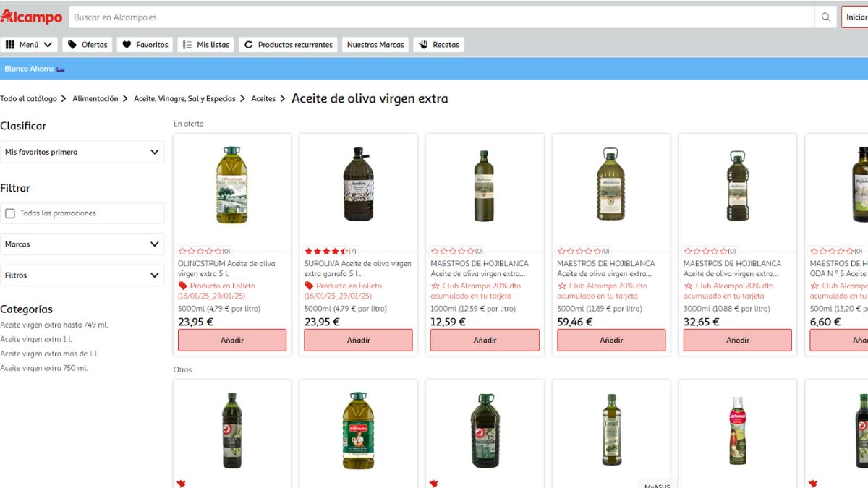Click the star rating of SUROLIVA product
The height and width of the screenshot is (488, 868).
coord(326,252)
